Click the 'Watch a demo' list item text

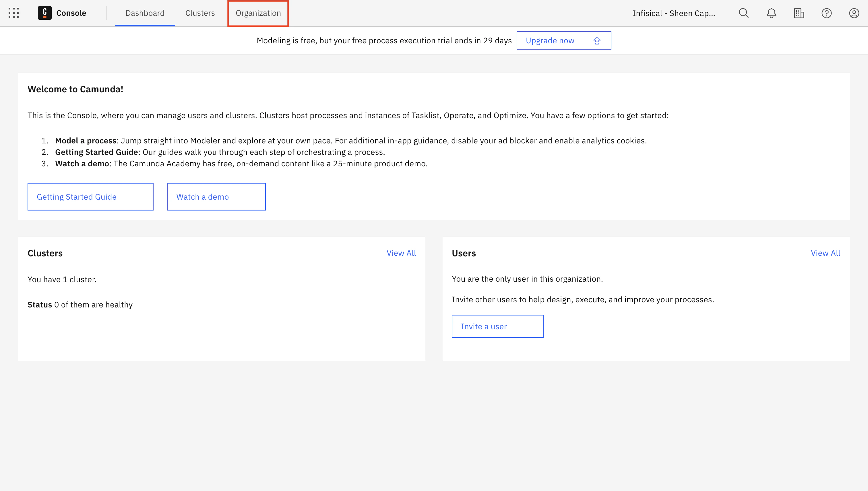click(241, 163)
